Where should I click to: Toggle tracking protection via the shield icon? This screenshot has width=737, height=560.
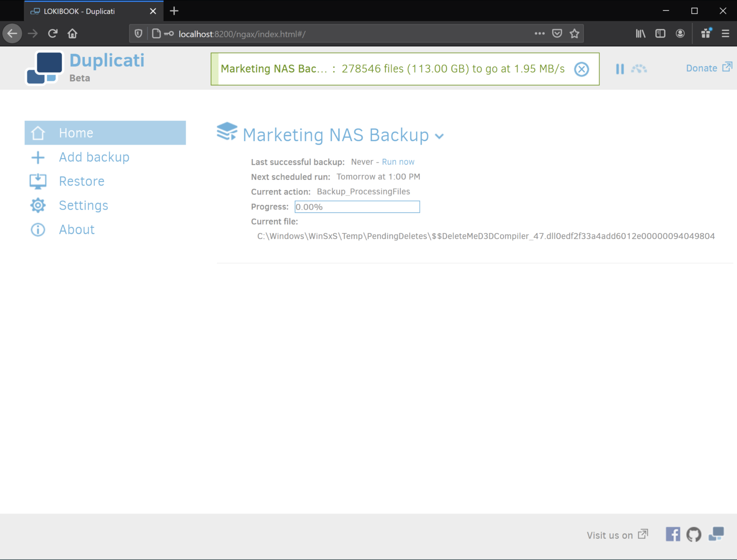click(138, 34)
